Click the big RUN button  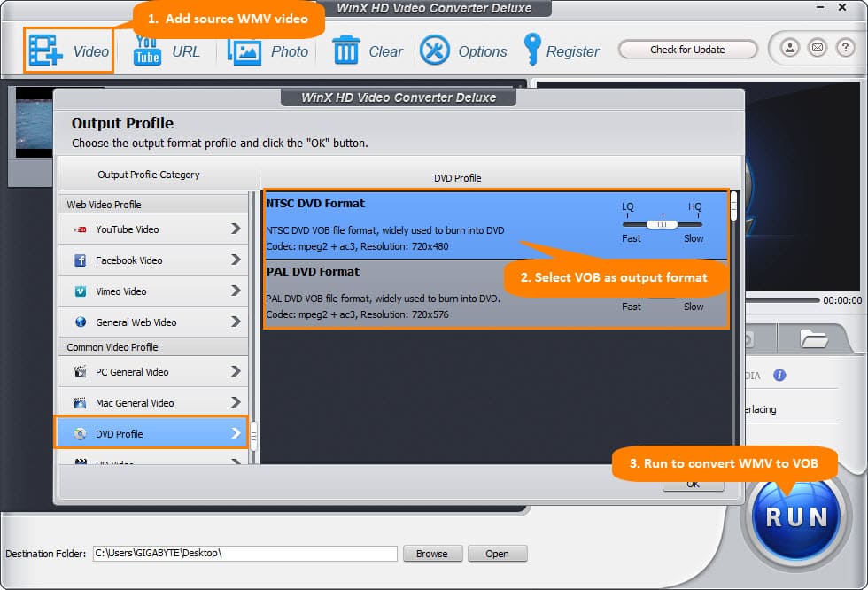click(x=796, y=517)
